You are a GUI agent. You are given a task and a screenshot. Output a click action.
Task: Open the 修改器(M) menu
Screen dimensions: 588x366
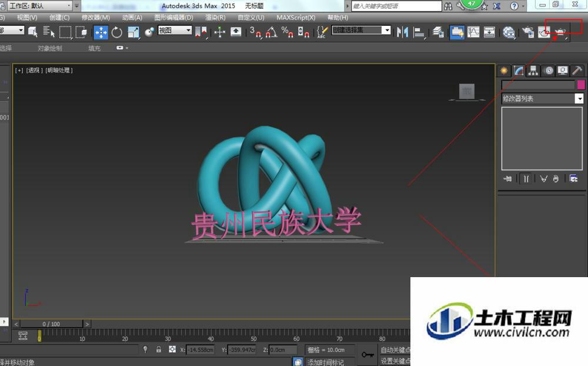coord(96,17)
